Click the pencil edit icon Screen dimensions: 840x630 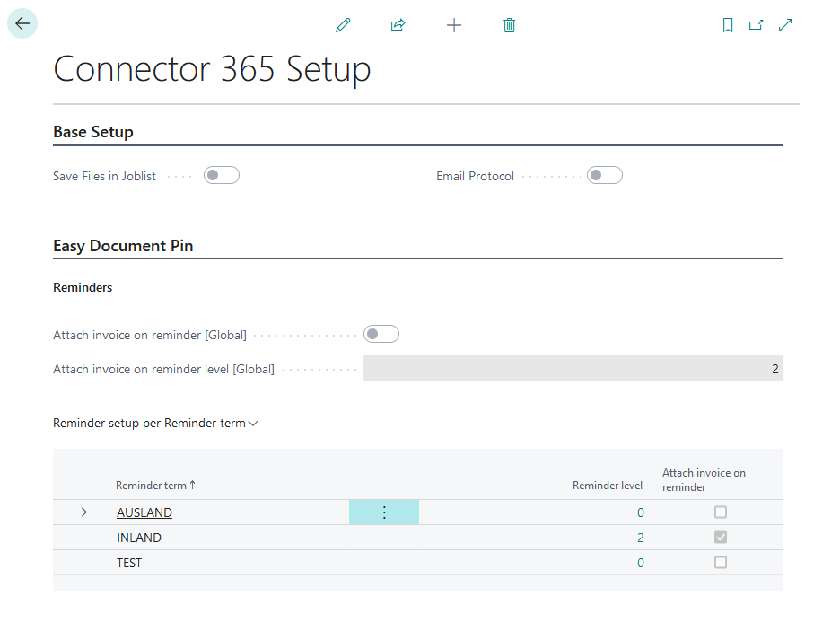click(343, 25)
